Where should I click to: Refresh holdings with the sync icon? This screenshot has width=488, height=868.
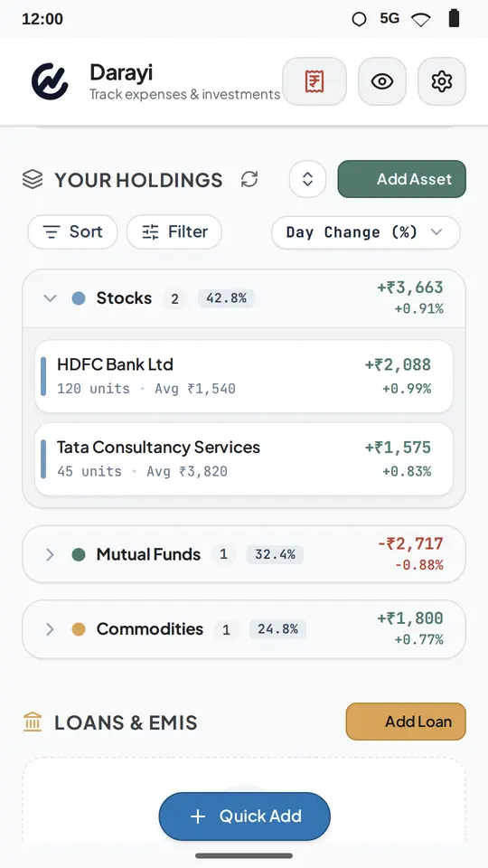(249, 179)
